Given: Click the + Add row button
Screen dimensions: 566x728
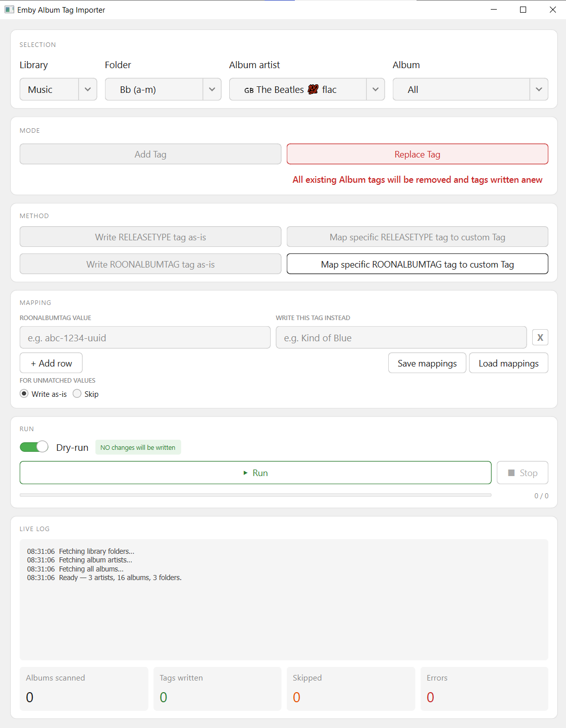Looking at the screenshot, I should (x=51, y=363).
